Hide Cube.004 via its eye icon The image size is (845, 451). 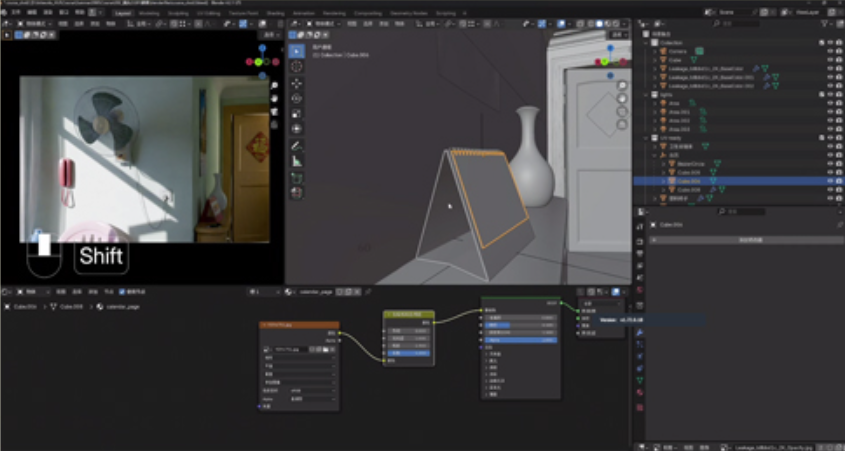pos(830,181)
